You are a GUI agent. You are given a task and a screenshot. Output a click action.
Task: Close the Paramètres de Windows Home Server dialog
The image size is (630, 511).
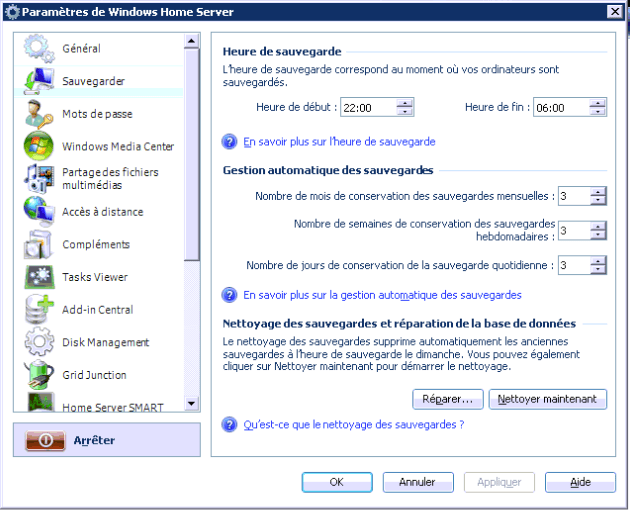point(615,12)
